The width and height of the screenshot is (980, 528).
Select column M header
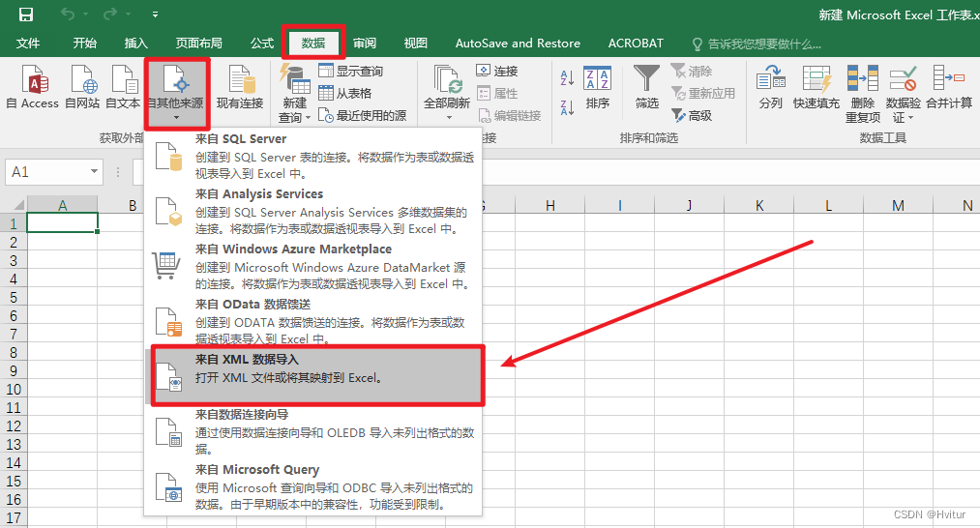tap(898, 205)
